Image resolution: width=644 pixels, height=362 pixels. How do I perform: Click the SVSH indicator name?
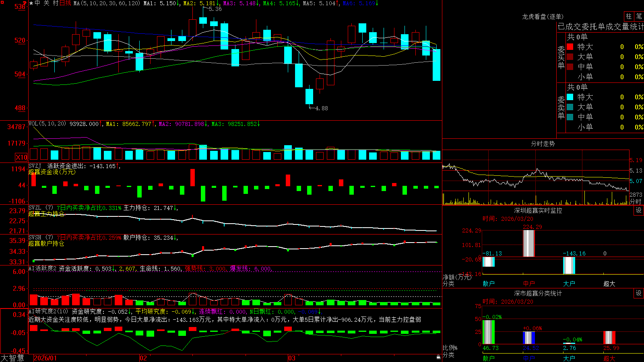(x=35, y=237)
